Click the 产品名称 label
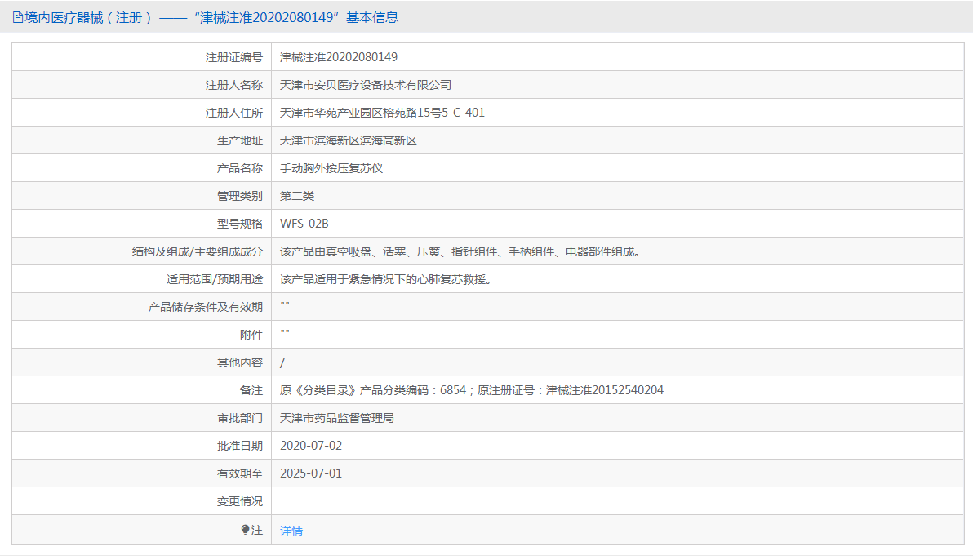Screen dimensions: 973x560 239,168
